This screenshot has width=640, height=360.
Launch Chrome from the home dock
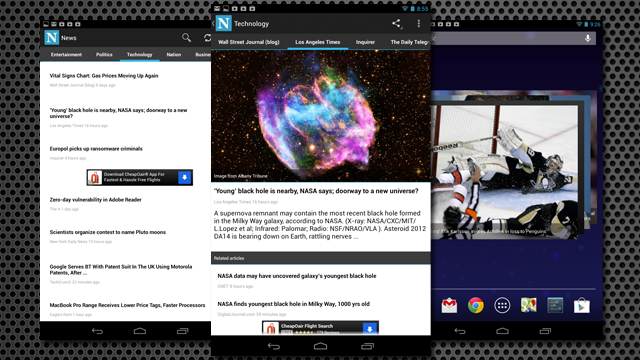pos(476,305)
